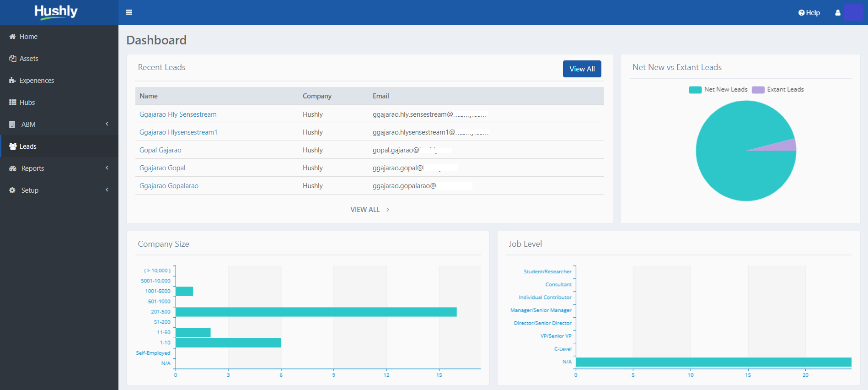
Task: Click the Hubs grid icon
Action: coord(12,103)
